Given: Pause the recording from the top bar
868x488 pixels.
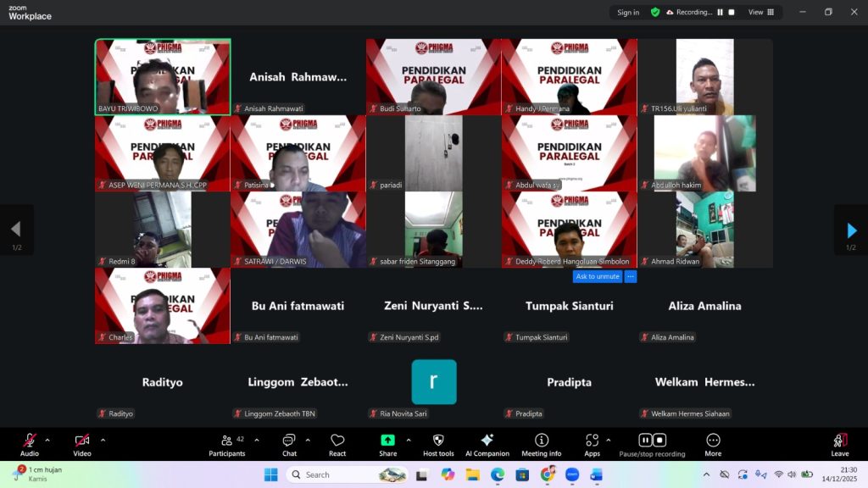Looking at the screenshot, I should (x=721, y=12).
